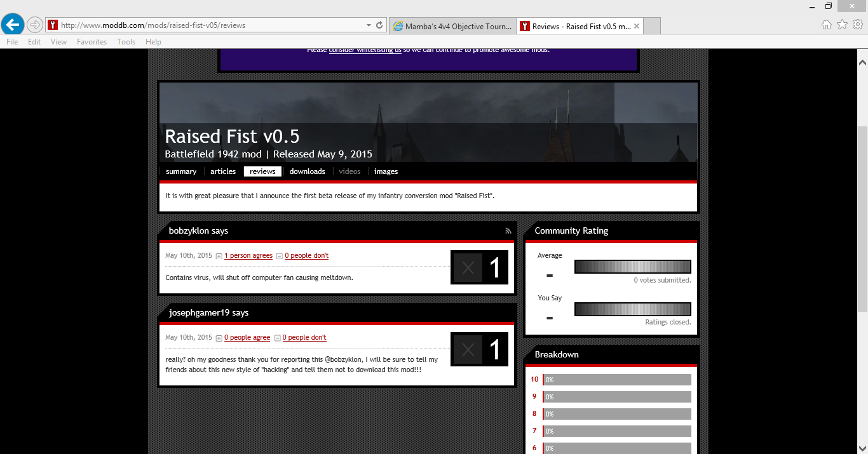This screenshot has height=454, width=868.
Task: Open a new blank browser tab
Action: pos(653,26)
